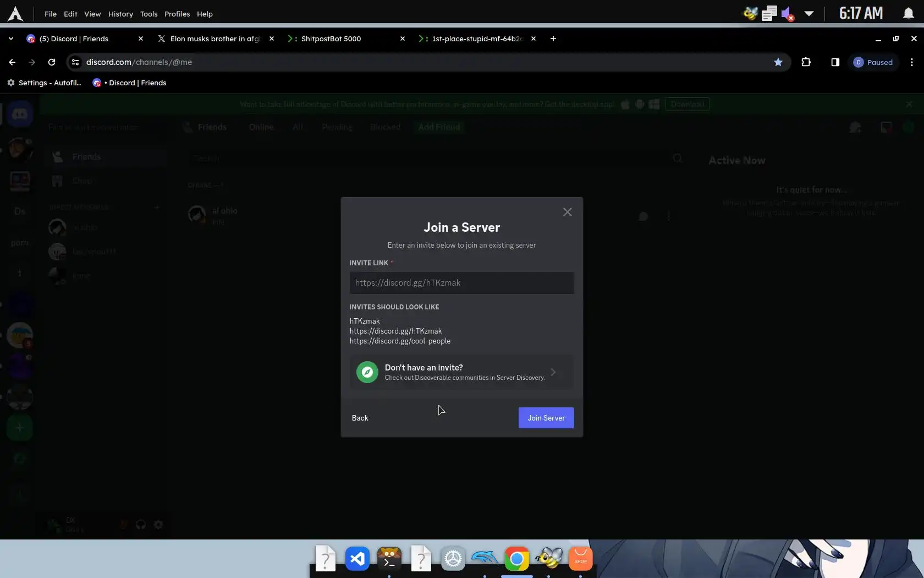Switch to the ShitpostBot 5000 tab
Image resolution: width=924 pixels, height=578 pixels.
tap(346, 39)
